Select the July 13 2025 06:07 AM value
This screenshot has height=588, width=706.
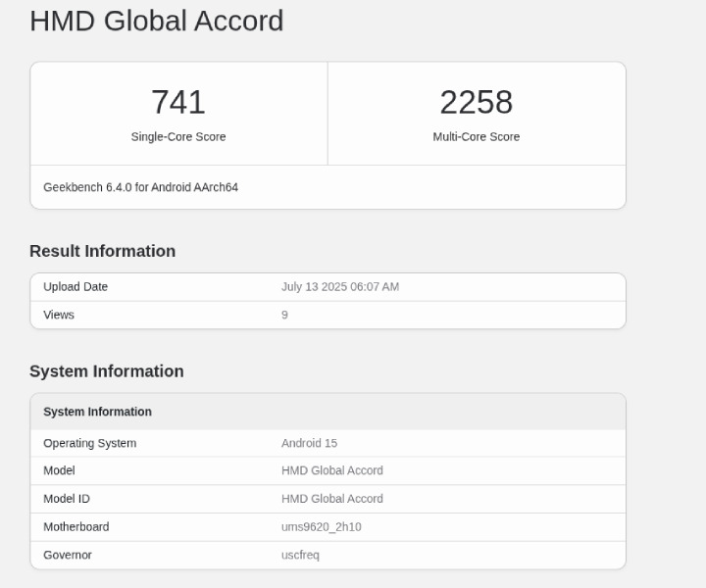click(340, 286)
